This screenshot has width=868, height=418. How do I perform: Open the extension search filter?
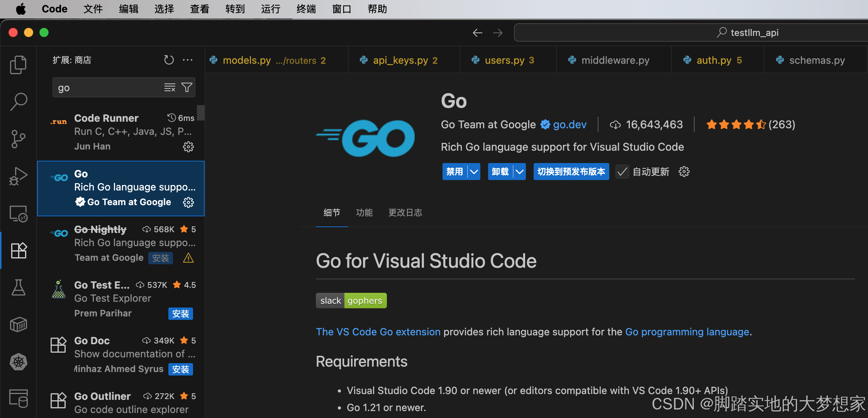click(x=187, y=88)
